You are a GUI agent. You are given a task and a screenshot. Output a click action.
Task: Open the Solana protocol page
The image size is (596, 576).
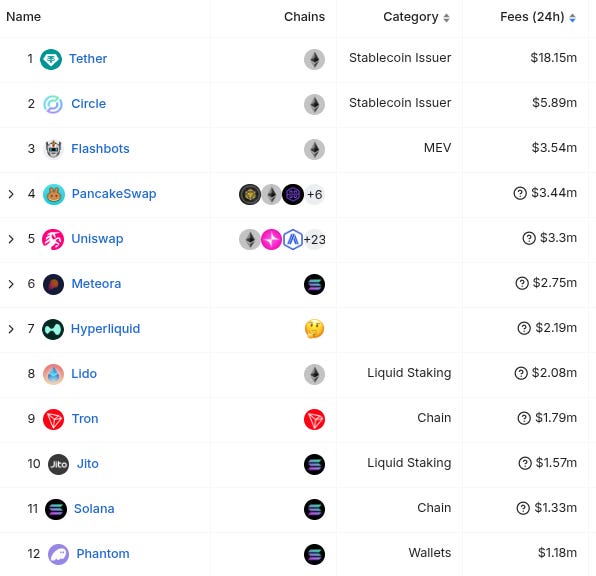point(94,509)
